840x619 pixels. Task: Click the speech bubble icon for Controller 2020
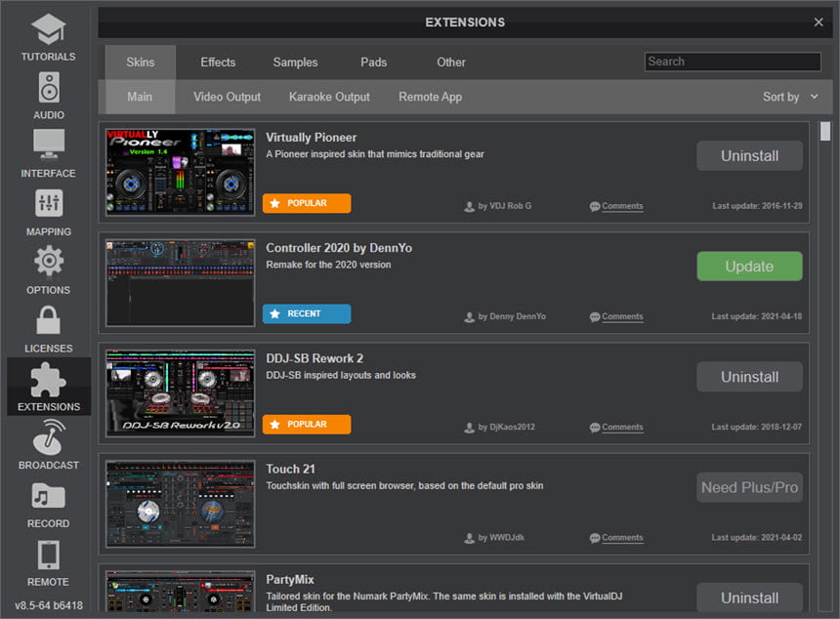click(595, 317)
